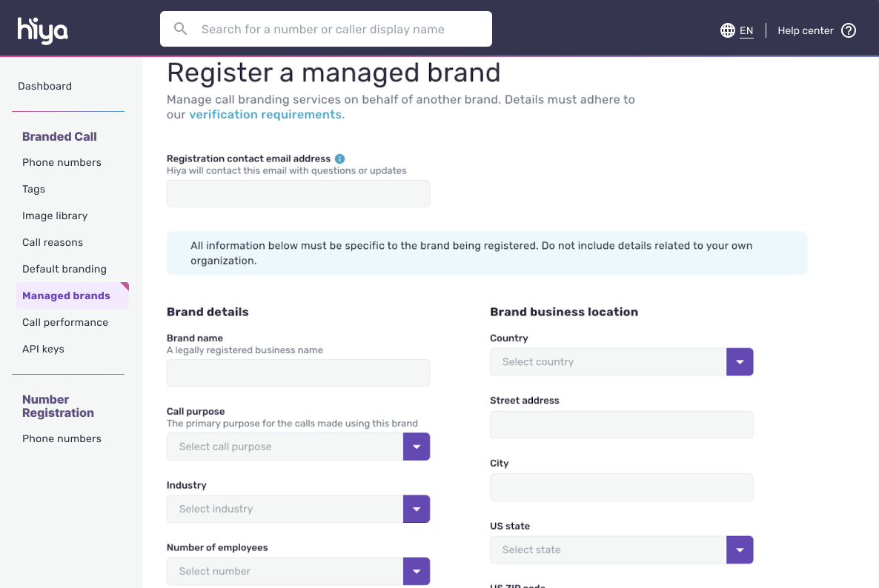This screenshot has width=879, height=588.
Task: Click the Help center question mark icon
Action: [x=849, y=30]
